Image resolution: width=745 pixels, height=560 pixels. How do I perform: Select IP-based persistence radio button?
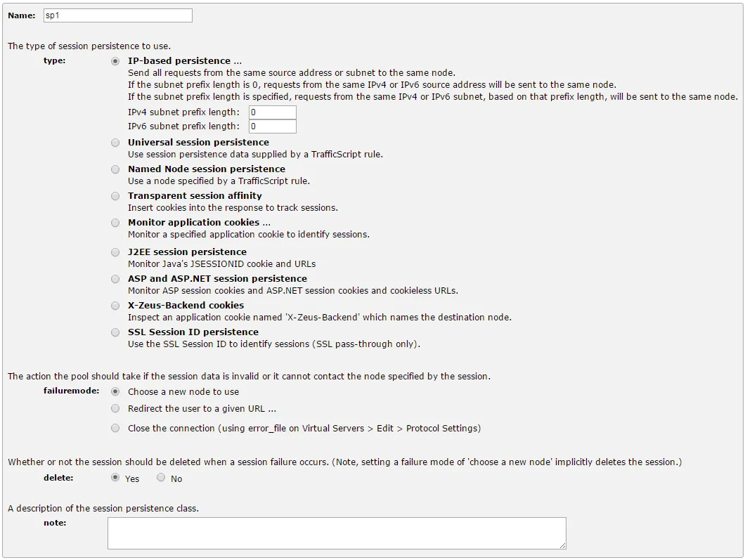115,61
